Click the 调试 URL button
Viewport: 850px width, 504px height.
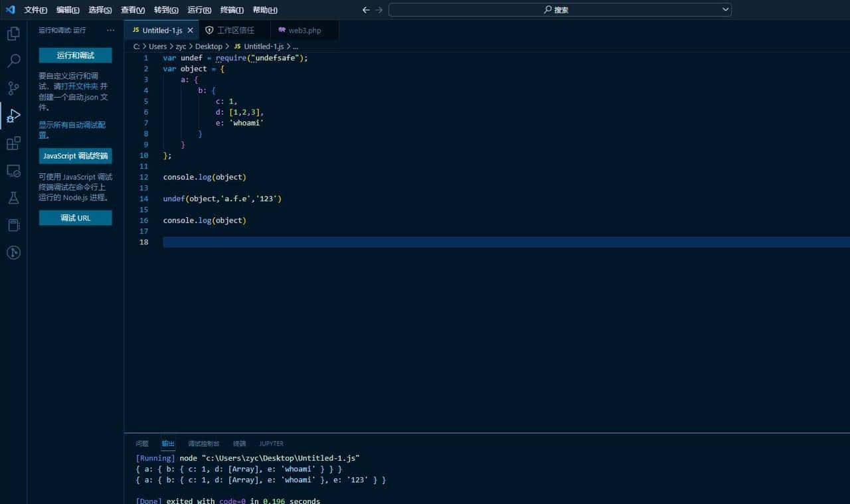[75, 217]
